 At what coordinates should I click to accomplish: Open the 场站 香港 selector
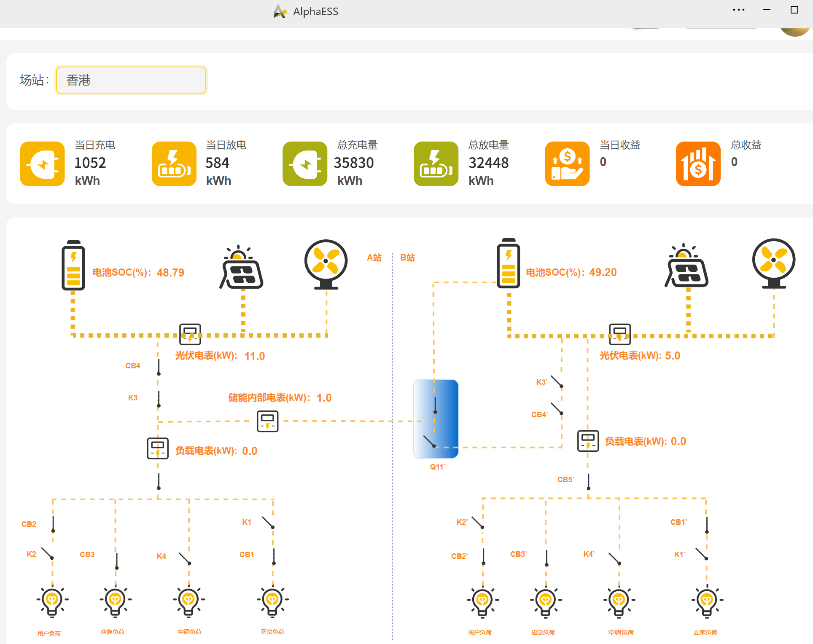coord(131,80)
